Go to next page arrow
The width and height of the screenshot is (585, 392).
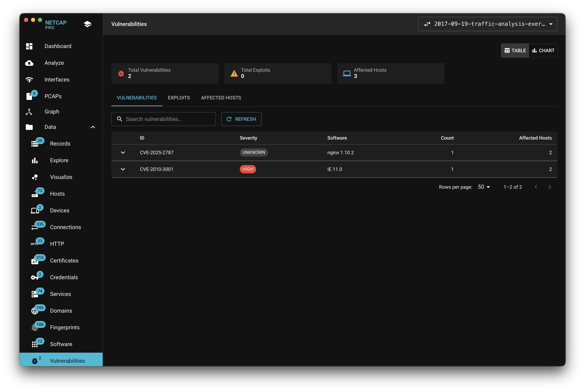coord(550,187)
